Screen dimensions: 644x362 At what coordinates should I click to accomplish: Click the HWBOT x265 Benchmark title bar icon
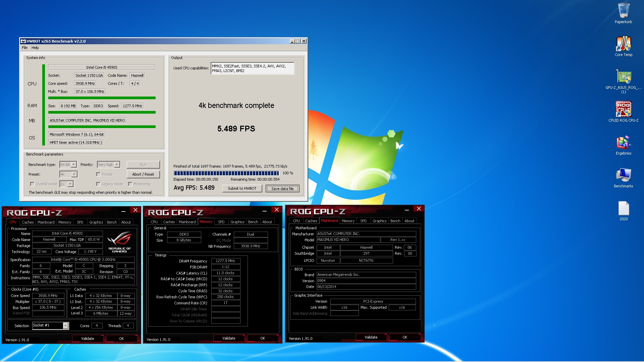(x=23, y=41)
